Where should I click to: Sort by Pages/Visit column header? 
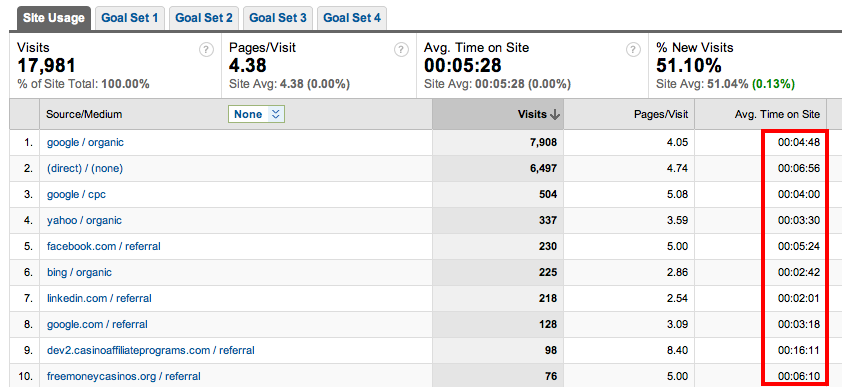tap(662, 114)
